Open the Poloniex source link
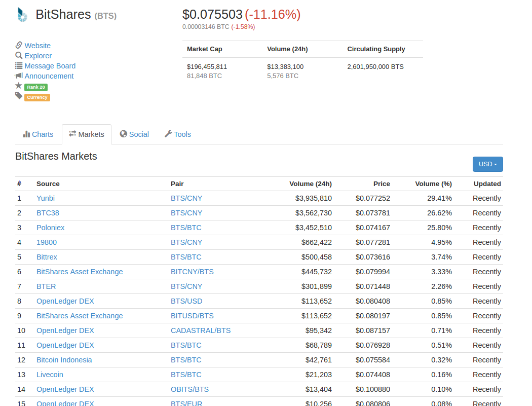Screen dimensions: 532x406 tap(51, 228)
